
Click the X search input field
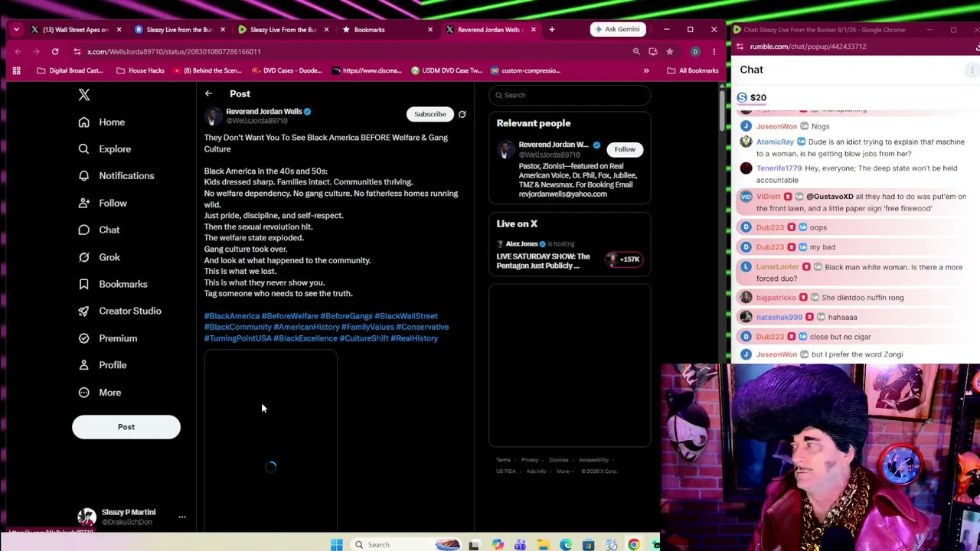[570, 95]
